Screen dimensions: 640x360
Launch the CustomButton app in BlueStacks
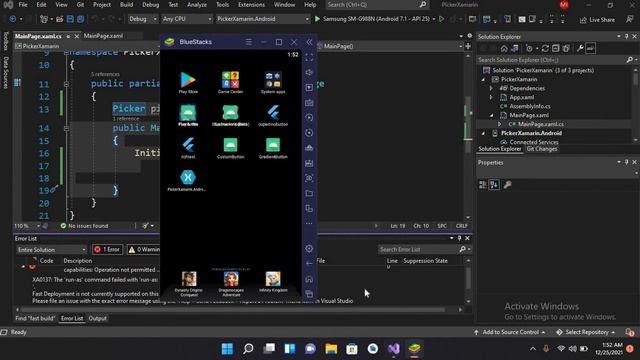[x=230, y=147]
